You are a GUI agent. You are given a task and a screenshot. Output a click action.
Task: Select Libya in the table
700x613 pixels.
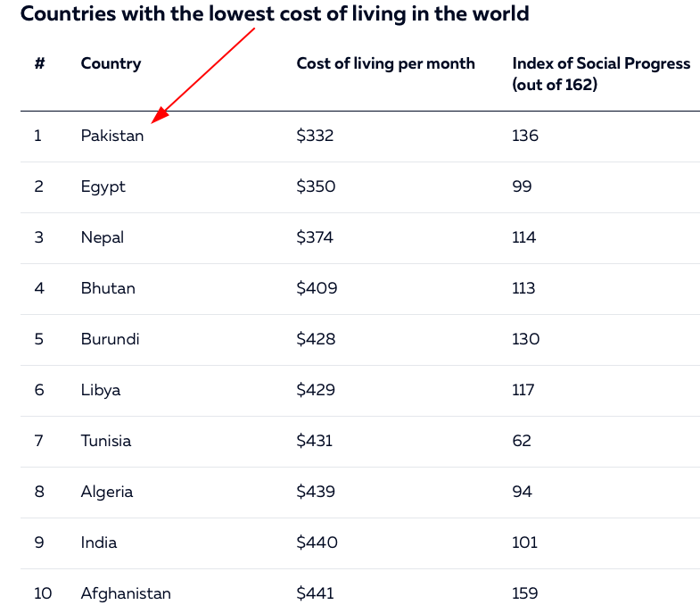pyautogui.click(x=100, y=390)
